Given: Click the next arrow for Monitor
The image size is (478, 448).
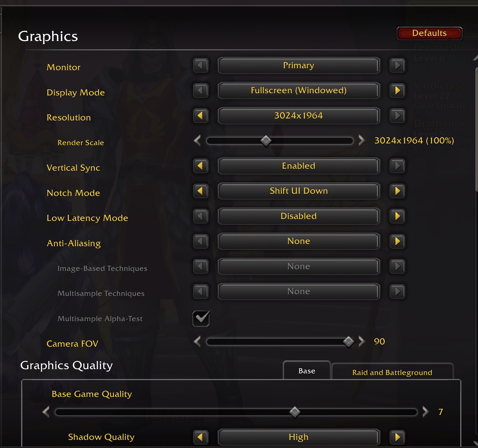Looking at the screenshot, I should tap(397, 65).
